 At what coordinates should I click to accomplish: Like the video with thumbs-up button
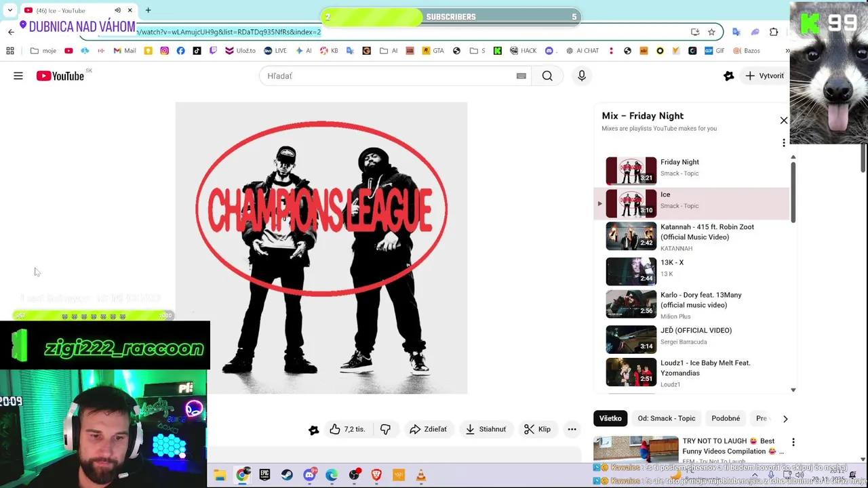pyautogui.click(x=348, y=429)
